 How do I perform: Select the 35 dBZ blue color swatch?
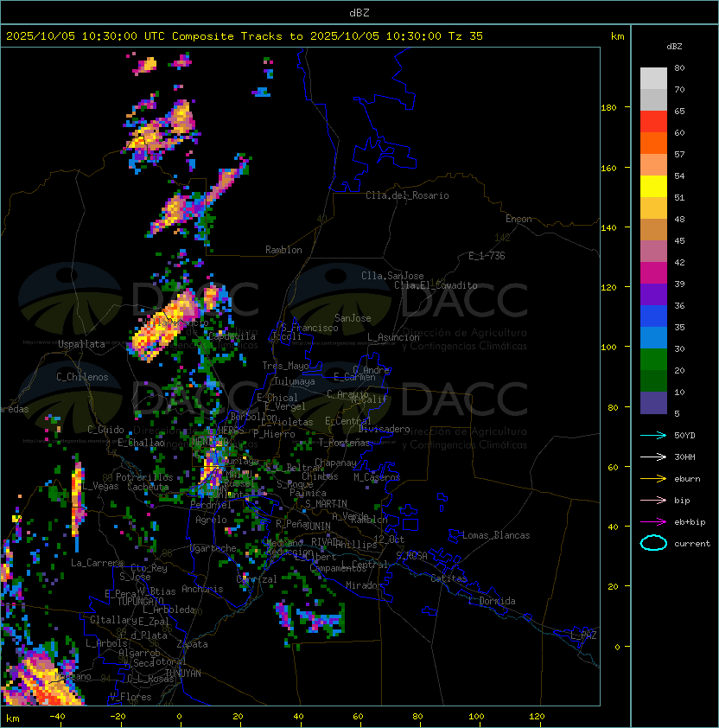coord(653,337)
